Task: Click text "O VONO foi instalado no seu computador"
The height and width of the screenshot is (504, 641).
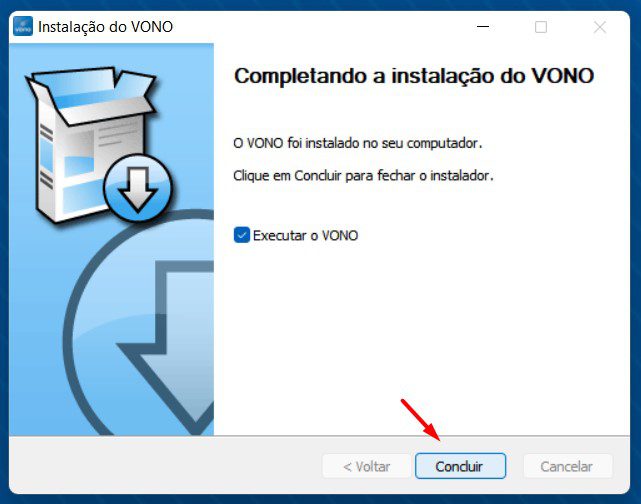Action: click(x=358, y=143)
